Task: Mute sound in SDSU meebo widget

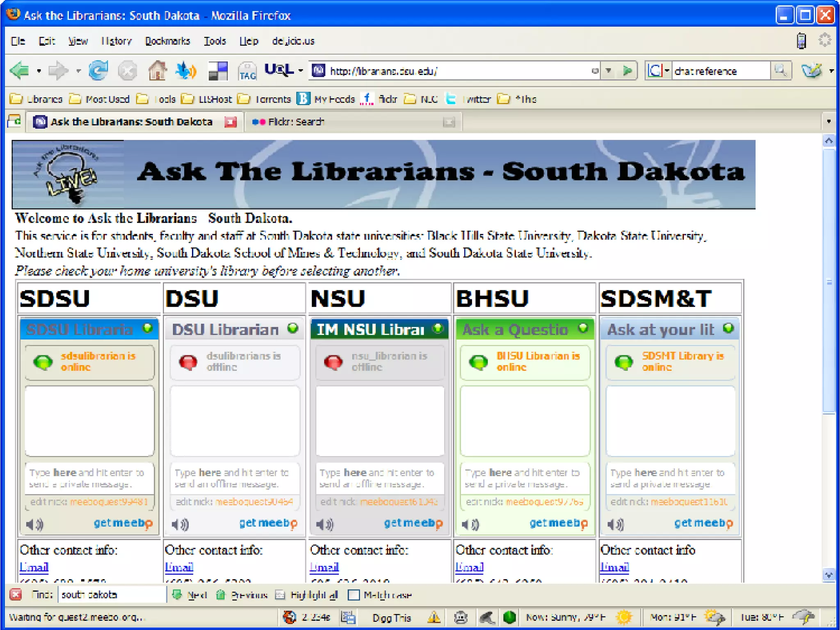Action: 35,524
